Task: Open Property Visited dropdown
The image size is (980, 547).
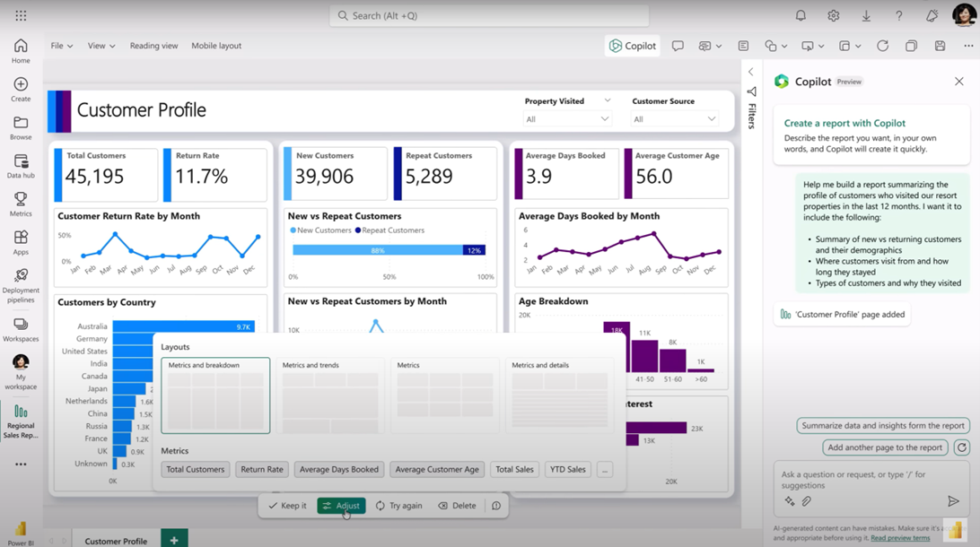Action: 567,118
